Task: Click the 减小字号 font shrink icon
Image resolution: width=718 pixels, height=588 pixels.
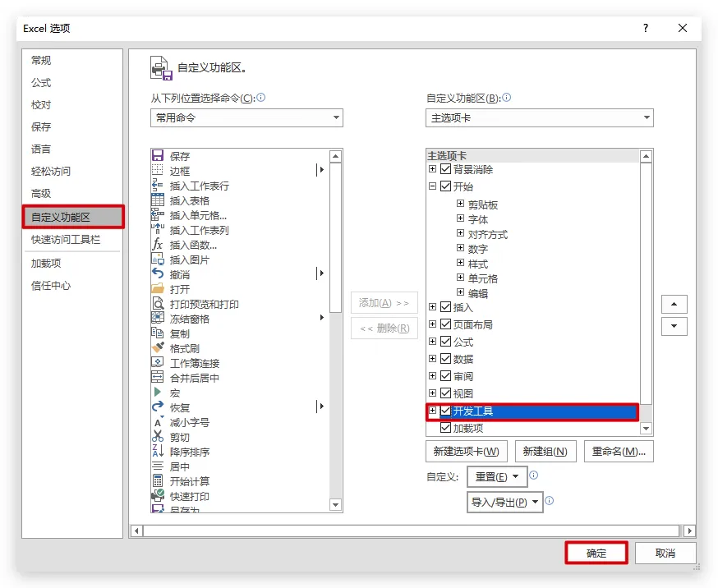Action: tap(158, 421)
